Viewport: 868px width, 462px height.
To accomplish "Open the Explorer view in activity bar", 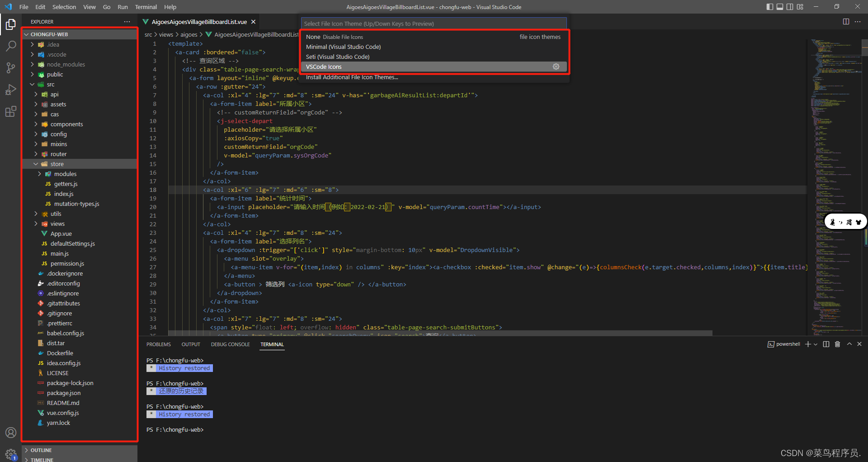I will click(x=11, y=24).
